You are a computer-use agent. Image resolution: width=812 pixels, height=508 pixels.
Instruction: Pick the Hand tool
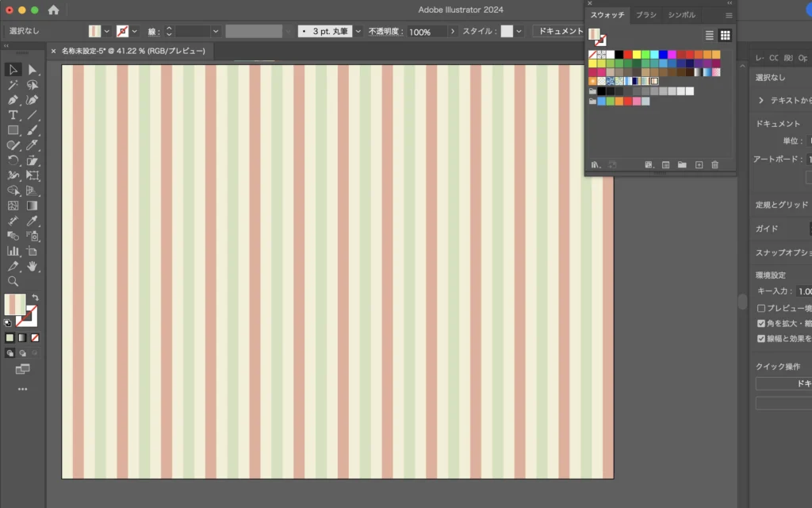[33, 266]
